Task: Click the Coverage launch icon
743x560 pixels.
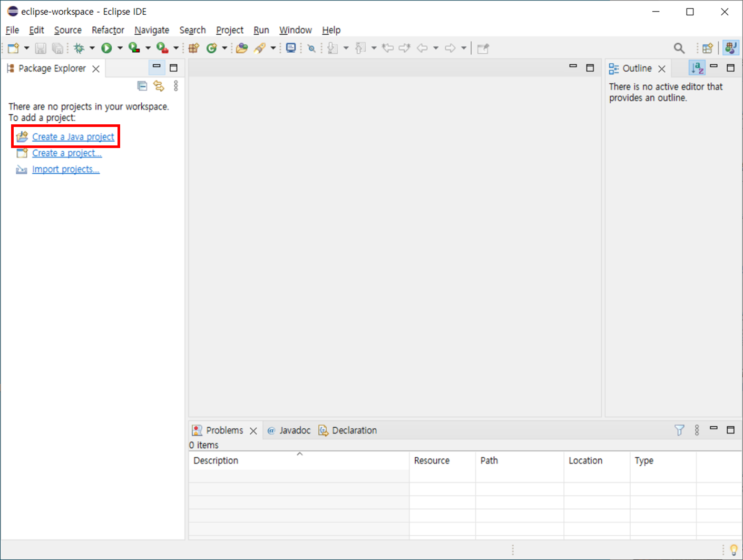Action: coord(134,48)
